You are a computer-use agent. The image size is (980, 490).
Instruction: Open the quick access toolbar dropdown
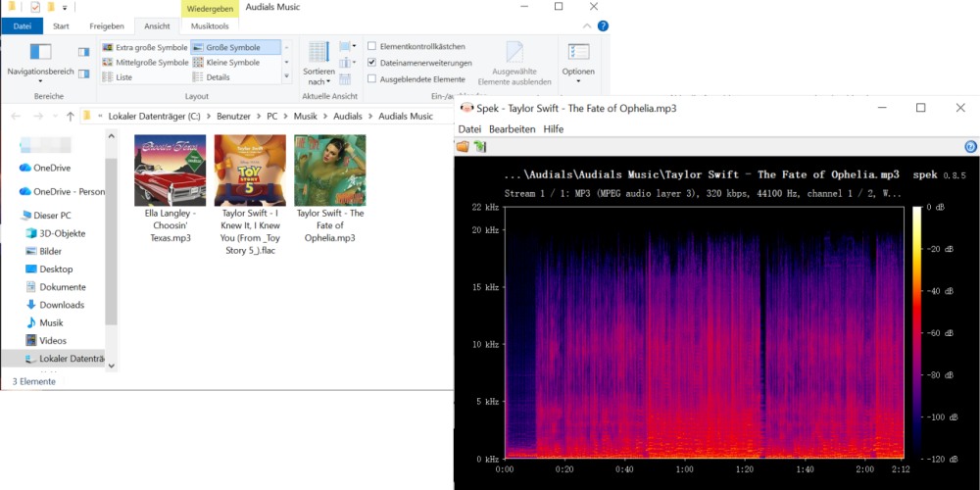coord(65,8)
